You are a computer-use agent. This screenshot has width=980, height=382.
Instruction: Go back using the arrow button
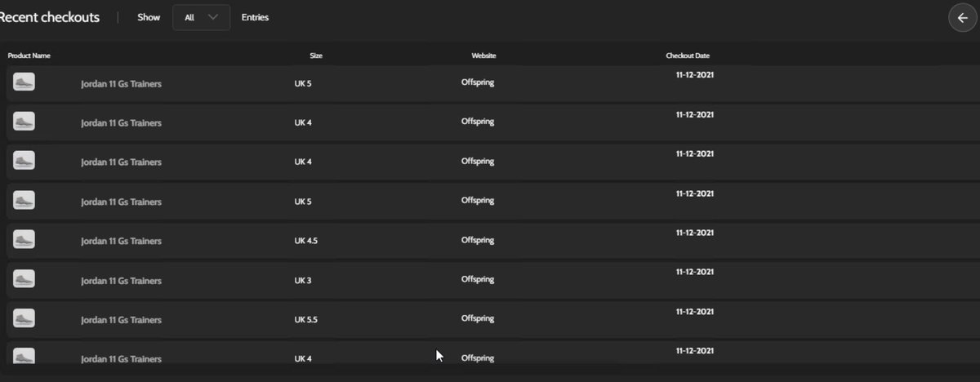click(962, 18)
